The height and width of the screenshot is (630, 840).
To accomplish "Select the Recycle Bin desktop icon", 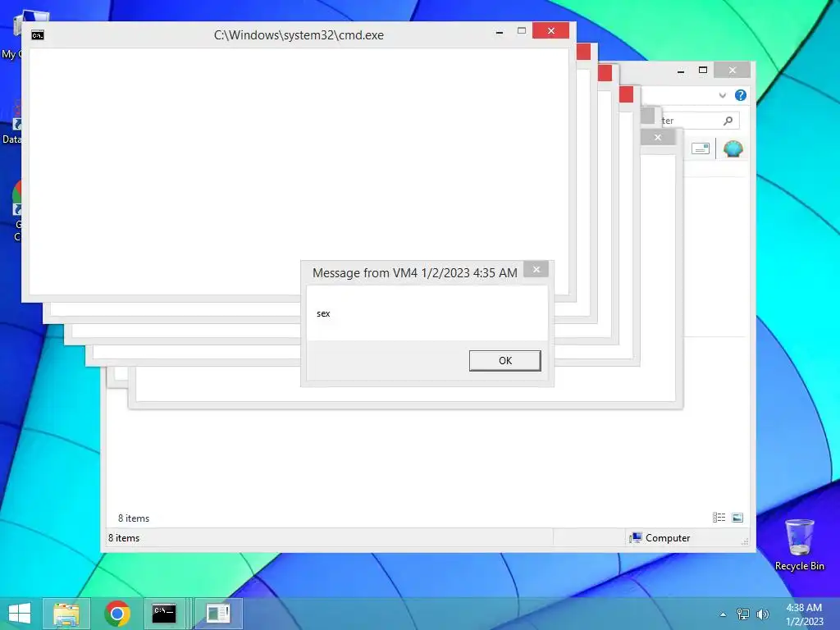I will (x=799, y=545).
